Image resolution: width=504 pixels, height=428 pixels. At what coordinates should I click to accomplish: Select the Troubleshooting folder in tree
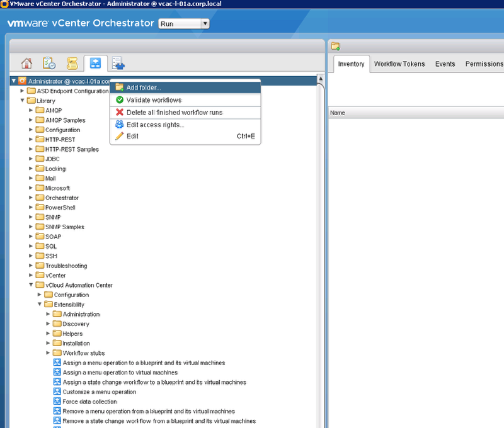click(x=66, y=266)
